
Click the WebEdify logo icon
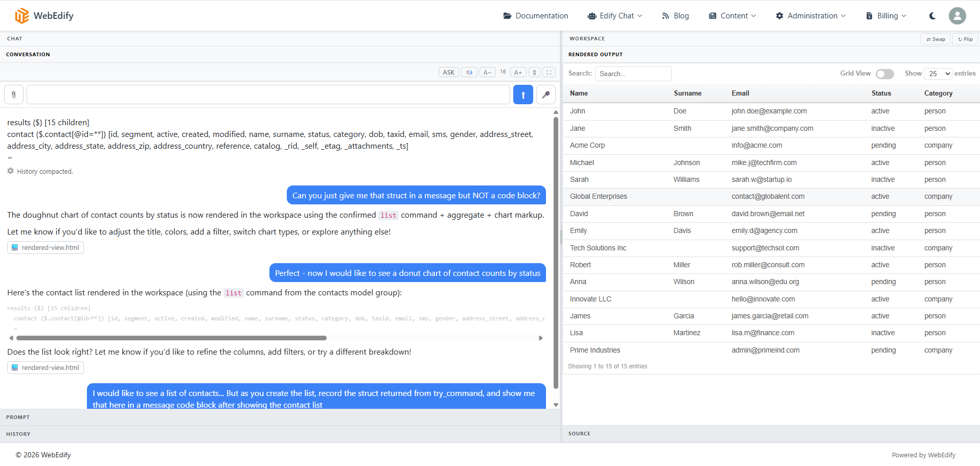pyautogui.click(x=21, y=16)
